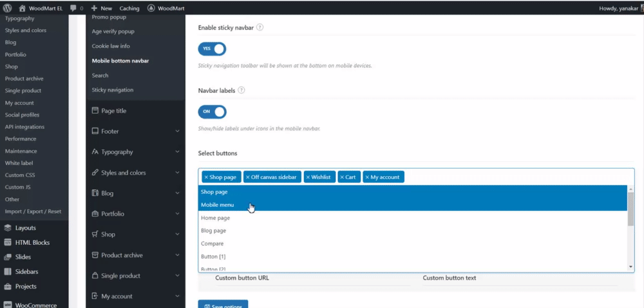Click the Sidebars icon in sidebar
This screenshot has height=308, width=644.
[x=8, y=272]
